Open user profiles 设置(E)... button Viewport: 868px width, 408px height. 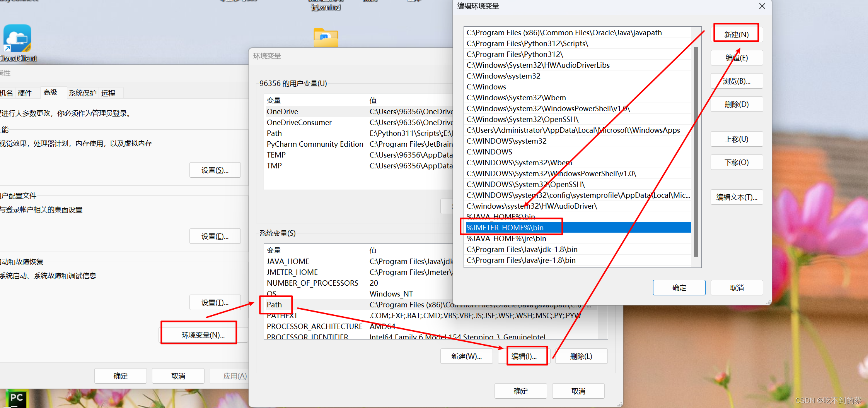215,236
